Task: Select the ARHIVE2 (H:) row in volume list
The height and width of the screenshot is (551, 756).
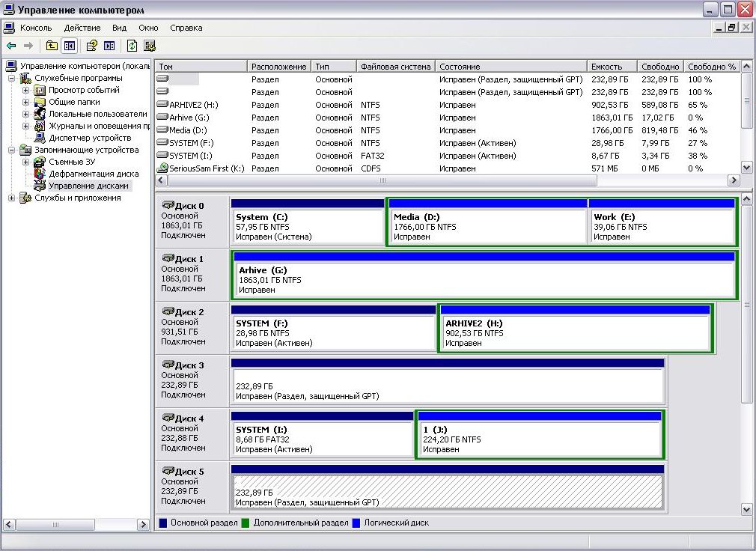Action: pyautogui.click(x=193, y=105)
